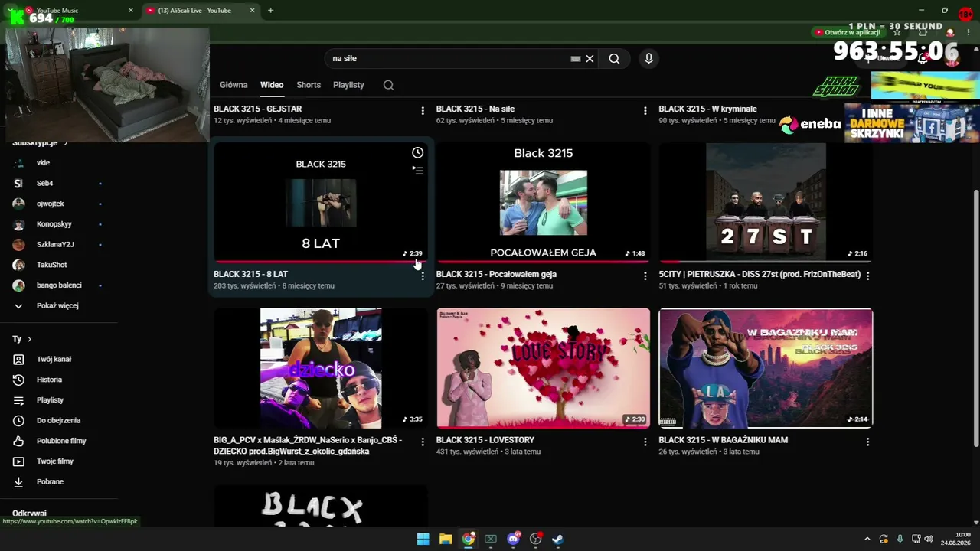Bookmark this page with star icon
Image resolution: width=980 pixels, height=551 pixels.
[x=897, y=32]
